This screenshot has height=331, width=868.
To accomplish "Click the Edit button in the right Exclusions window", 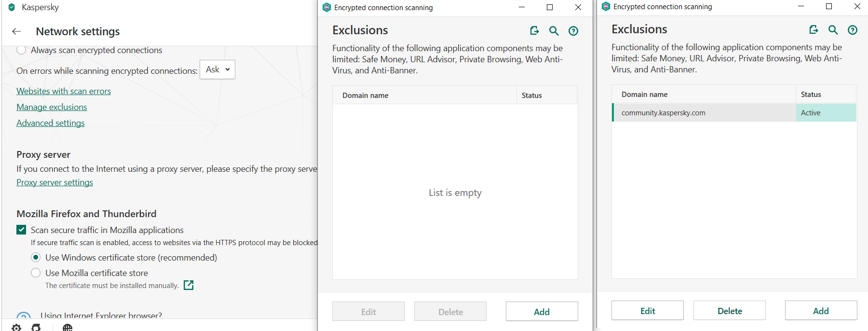I will click(x=648, y=310).
